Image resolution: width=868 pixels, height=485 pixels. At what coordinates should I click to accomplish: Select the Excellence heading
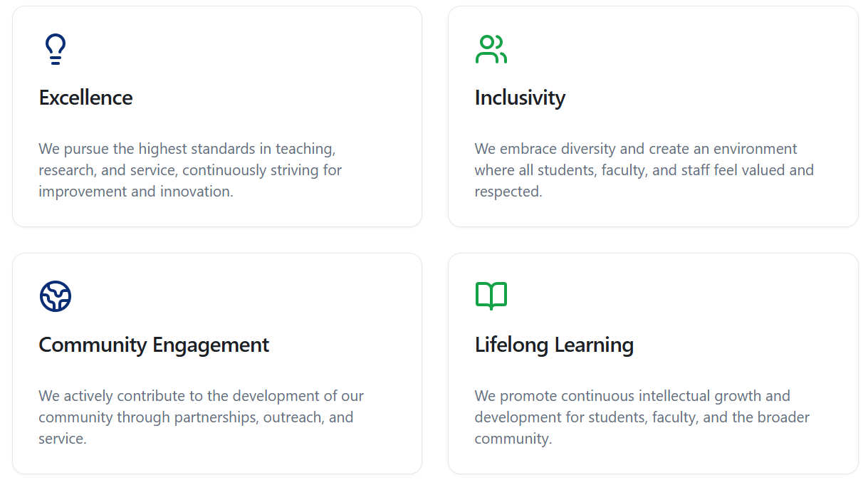[85, 98]
